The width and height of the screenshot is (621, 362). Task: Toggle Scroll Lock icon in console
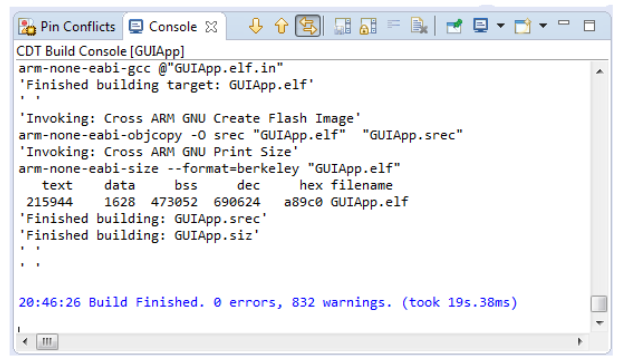pos(368,26)
